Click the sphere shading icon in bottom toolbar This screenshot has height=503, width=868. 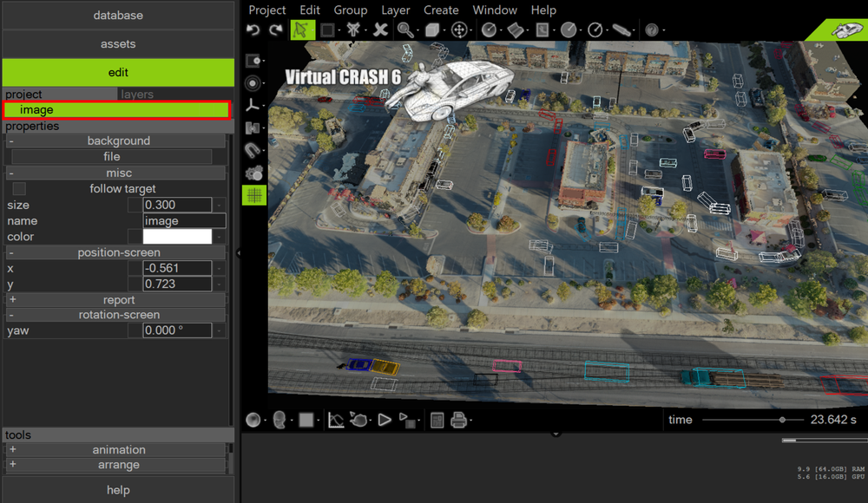click(253, 420)
